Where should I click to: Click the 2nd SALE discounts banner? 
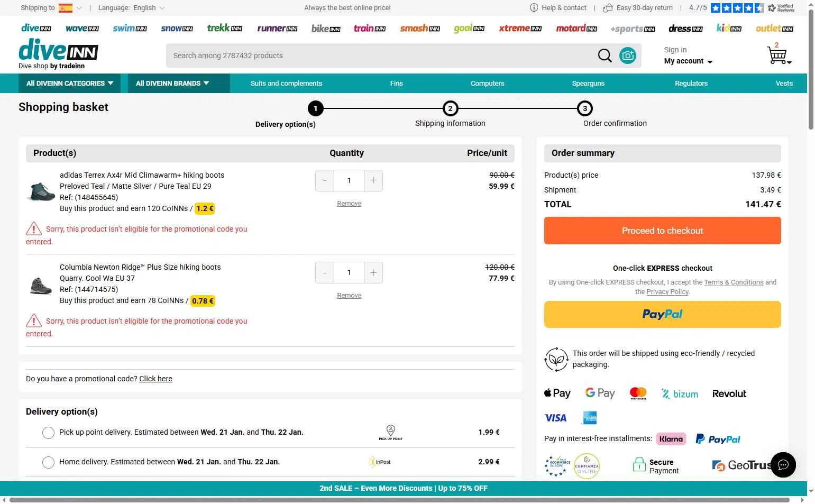404,488
